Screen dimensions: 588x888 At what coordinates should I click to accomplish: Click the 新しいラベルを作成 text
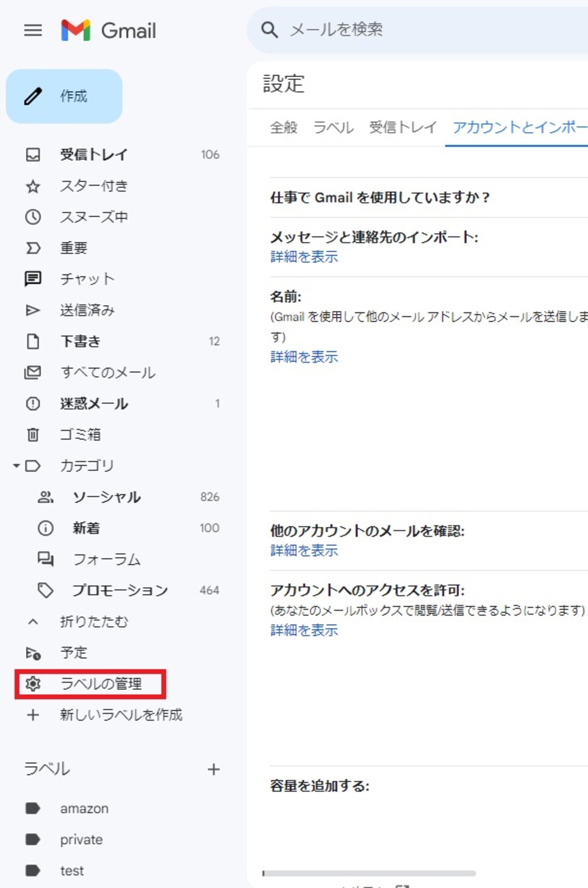pyautogui.click(x=121, y=715)
